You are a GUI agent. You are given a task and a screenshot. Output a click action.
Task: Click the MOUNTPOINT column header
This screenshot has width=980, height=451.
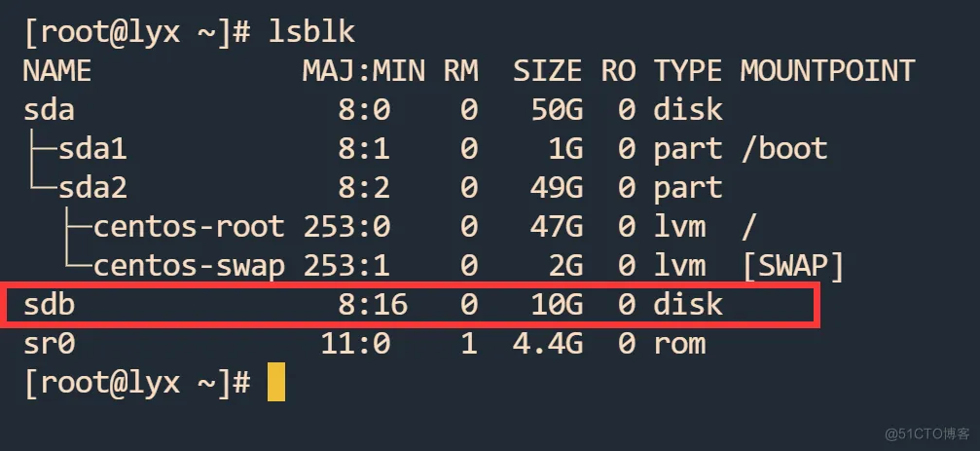click(x=827, y=71)
